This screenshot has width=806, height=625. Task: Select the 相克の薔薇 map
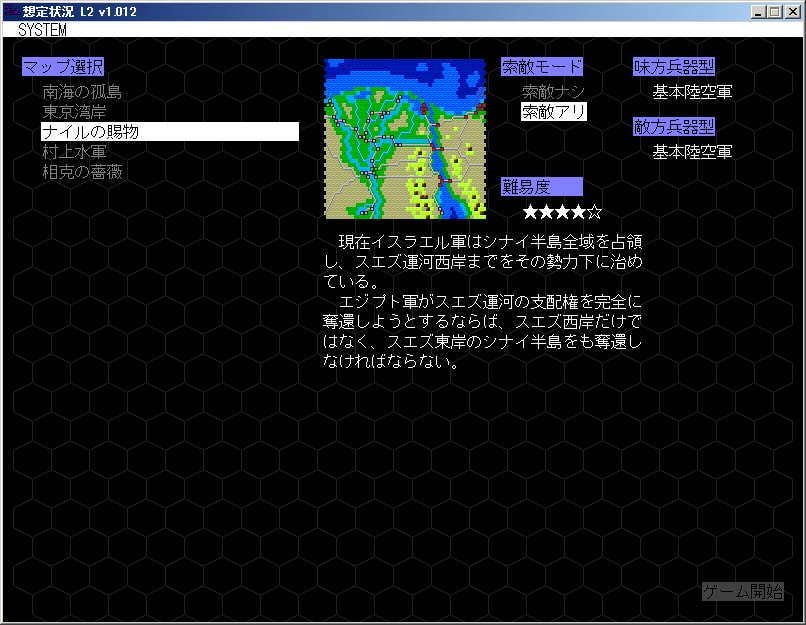pyautogui.click(x=82, y=172)
